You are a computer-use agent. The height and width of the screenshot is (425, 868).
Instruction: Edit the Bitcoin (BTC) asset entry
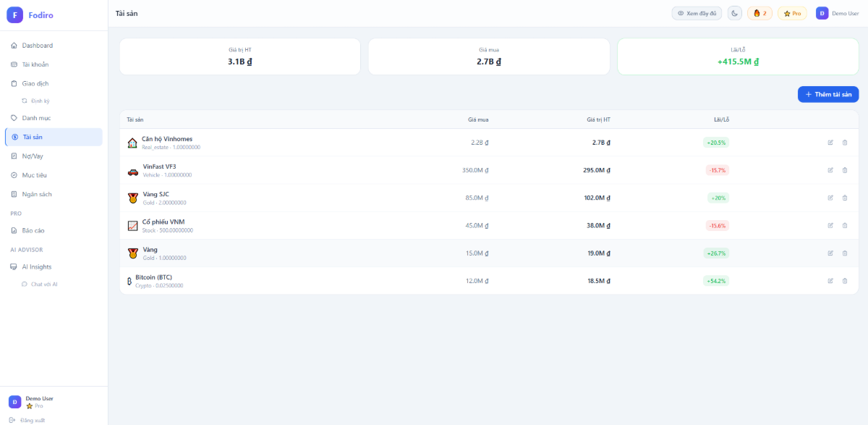pos(830,281)
